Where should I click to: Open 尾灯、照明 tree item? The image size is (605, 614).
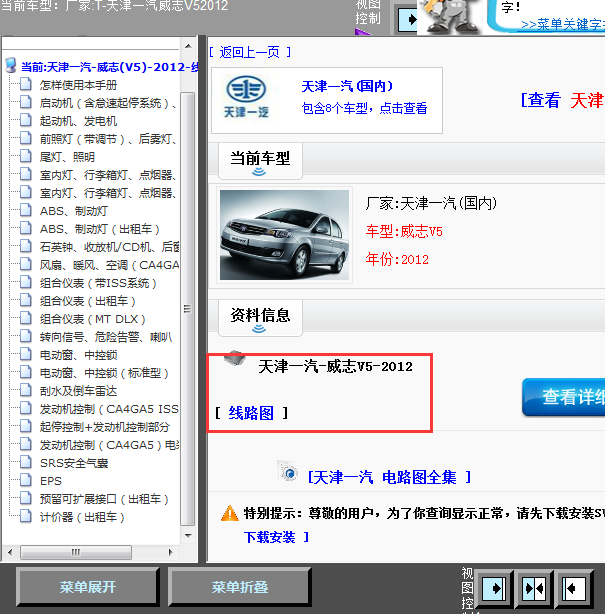click(x=67, y=157)
